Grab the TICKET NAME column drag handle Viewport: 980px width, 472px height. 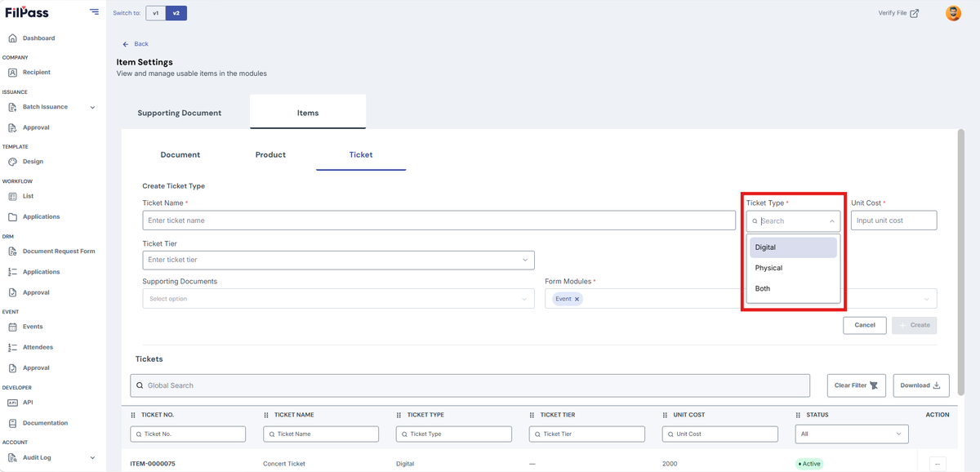coord(266,415)
